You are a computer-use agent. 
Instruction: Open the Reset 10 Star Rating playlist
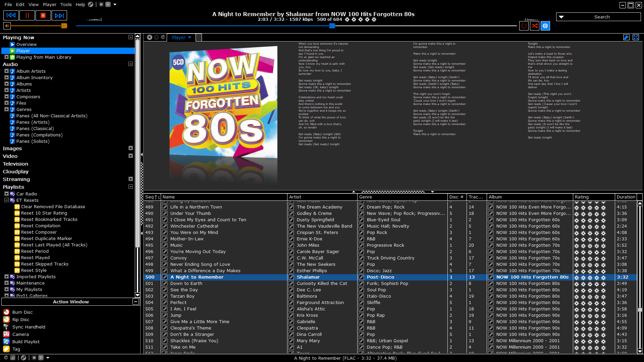(44, 213)
